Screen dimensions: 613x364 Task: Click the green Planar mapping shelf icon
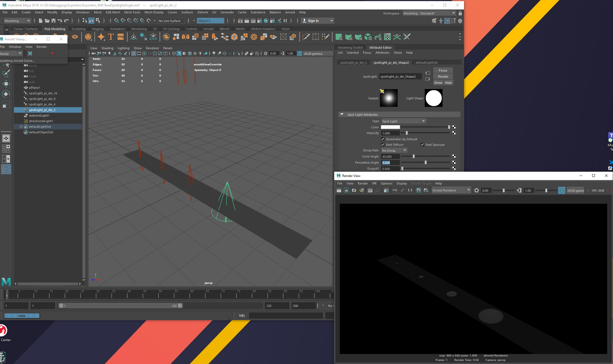click(339, 37)
